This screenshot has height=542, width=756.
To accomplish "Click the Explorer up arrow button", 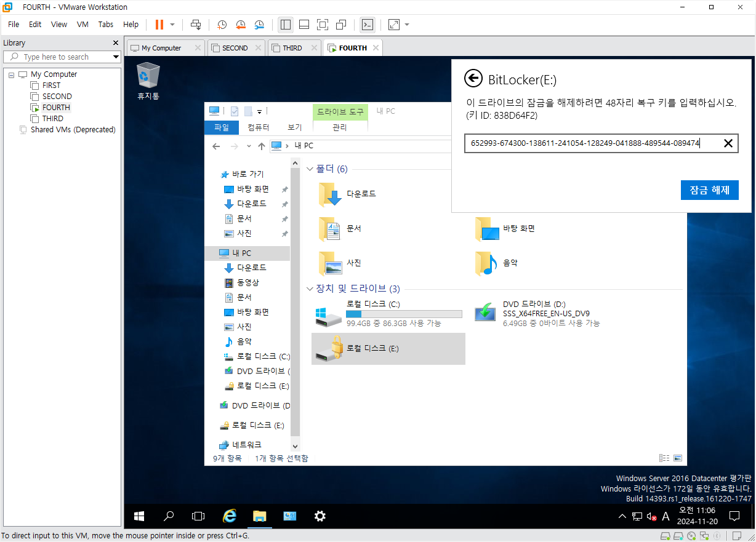I will pyautogui.click(x=262, y=146).
